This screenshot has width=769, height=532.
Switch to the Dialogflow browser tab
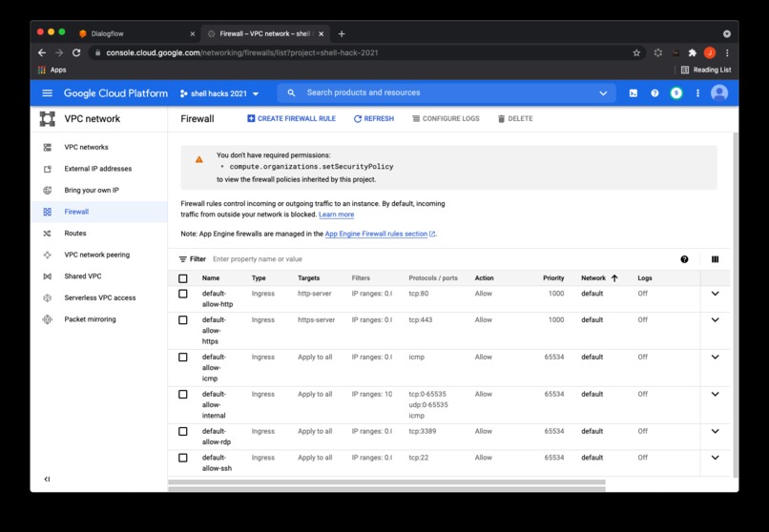137,33
